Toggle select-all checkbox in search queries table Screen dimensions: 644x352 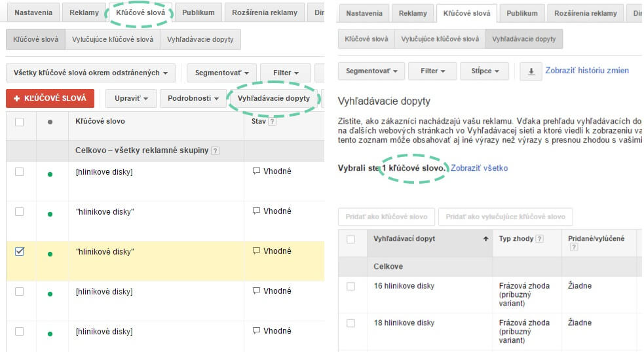pos(350,239)
